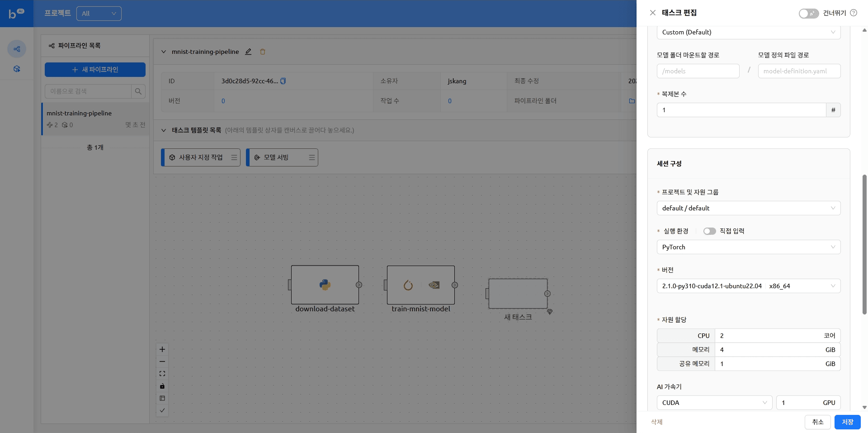Open the 파이프라인 폴더 folder icon
This screenshot has width=868, height=433.
(x=632, y=101)
